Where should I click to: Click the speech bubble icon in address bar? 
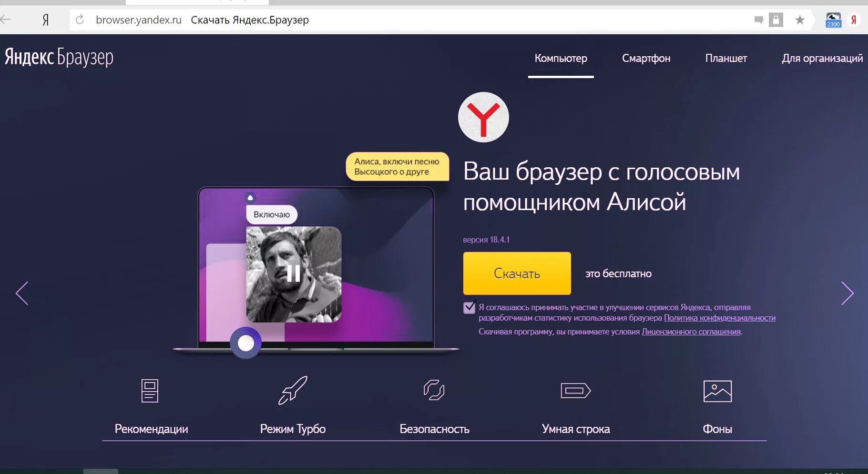click(x=759, y=20)
